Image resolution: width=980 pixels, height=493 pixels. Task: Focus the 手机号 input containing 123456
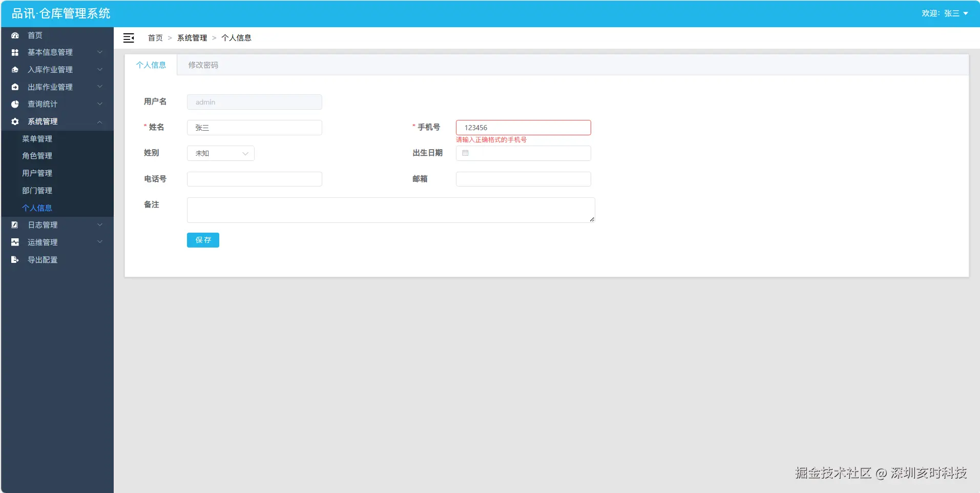[x=524, y=128]
